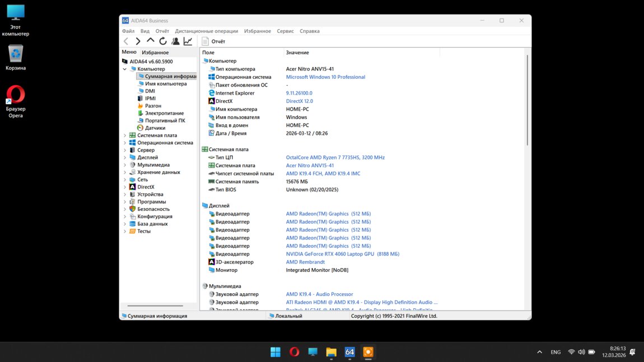The image size is (644, 362).
Task: Click the Поле column header
Action: 208,53
